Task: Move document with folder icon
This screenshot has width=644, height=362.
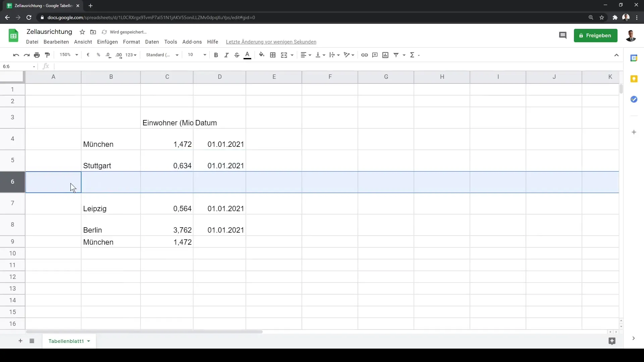Action: [93, 32]
